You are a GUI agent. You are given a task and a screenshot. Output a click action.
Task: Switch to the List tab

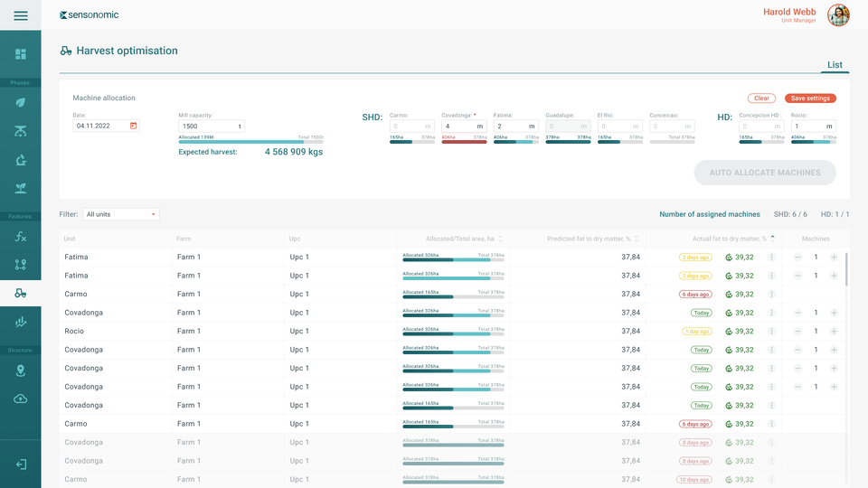point(835,65)
